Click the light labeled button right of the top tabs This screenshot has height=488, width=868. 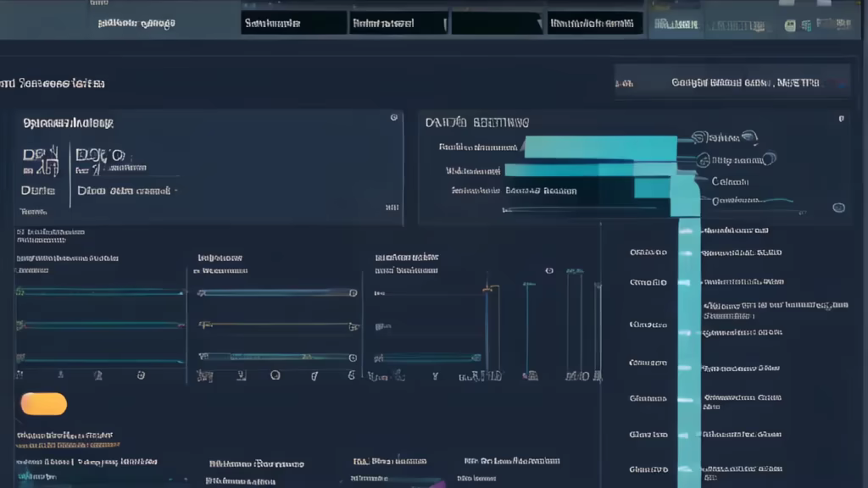click(676, 25)
